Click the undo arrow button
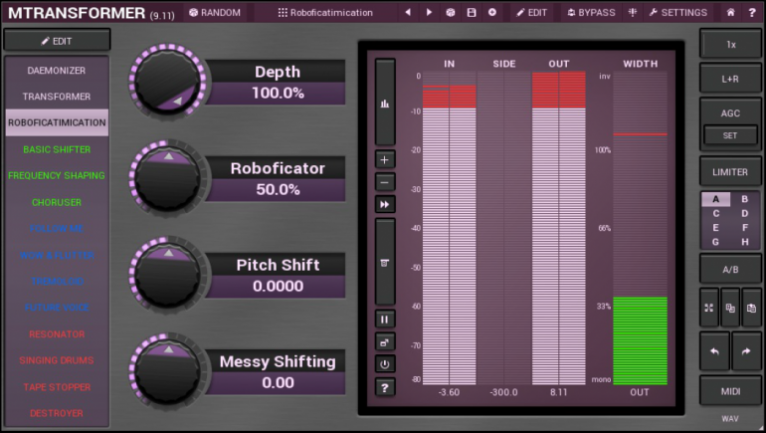 (714, 351)
